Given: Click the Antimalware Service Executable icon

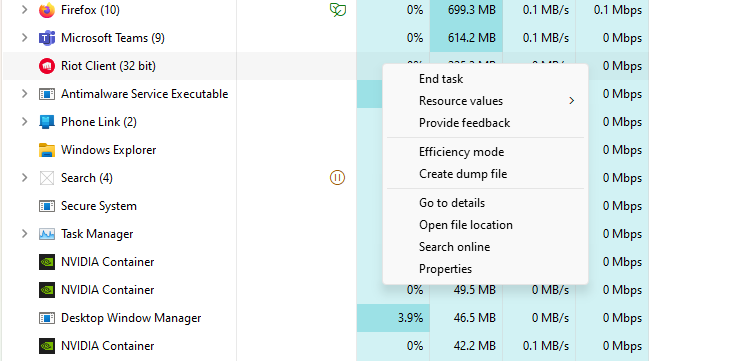Looking at the screenshot, I should (x=47, y=94).
